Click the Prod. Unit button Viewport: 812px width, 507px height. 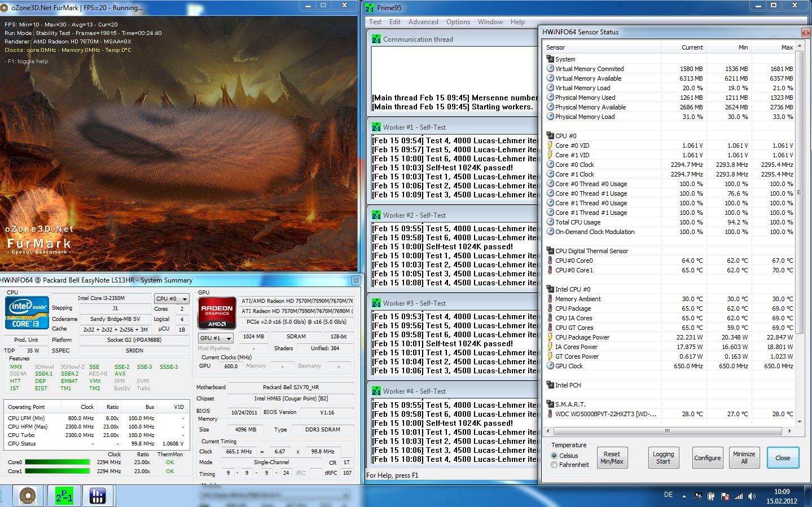click(x=27, y=340)
